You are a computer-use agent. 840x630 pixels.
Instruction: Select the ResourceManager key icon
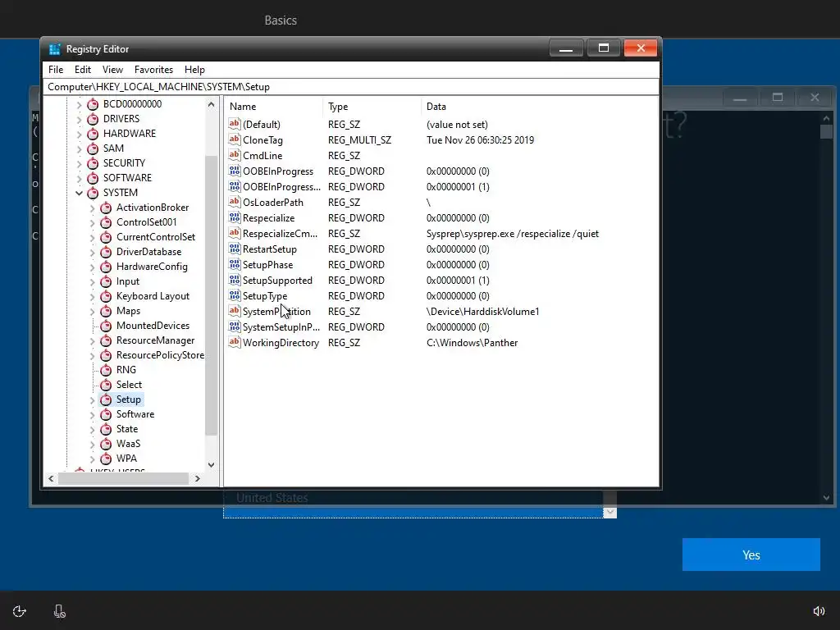coord(106,340)
